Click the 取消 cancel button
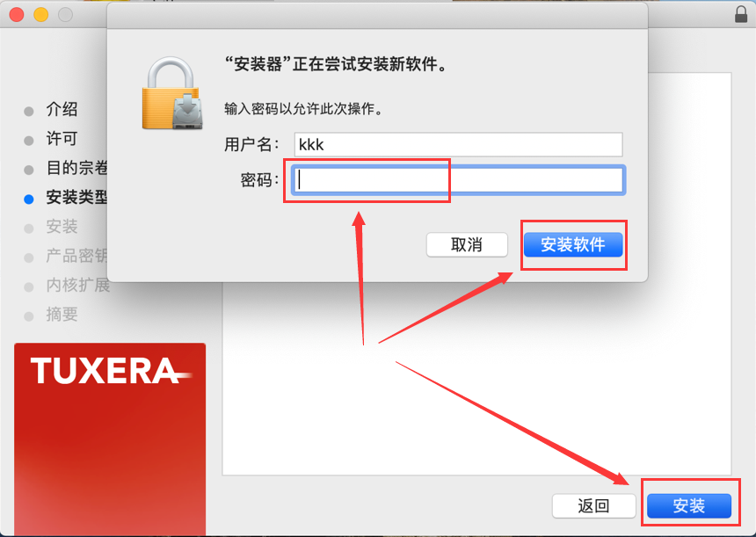The height and width of the screenshot is (537, 756). [x=467, y=245]
